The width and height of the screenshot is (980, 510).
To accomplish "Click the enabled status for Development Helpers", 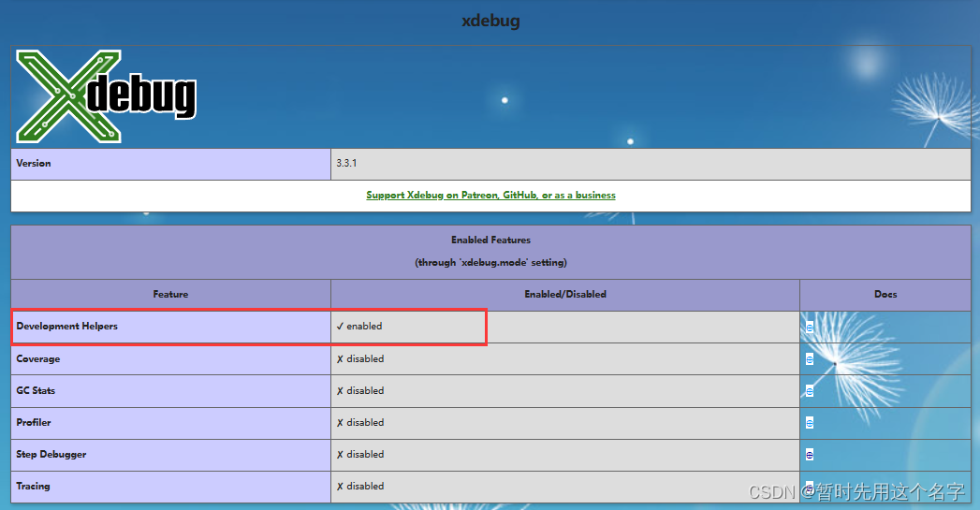I will tap(358, 327).
